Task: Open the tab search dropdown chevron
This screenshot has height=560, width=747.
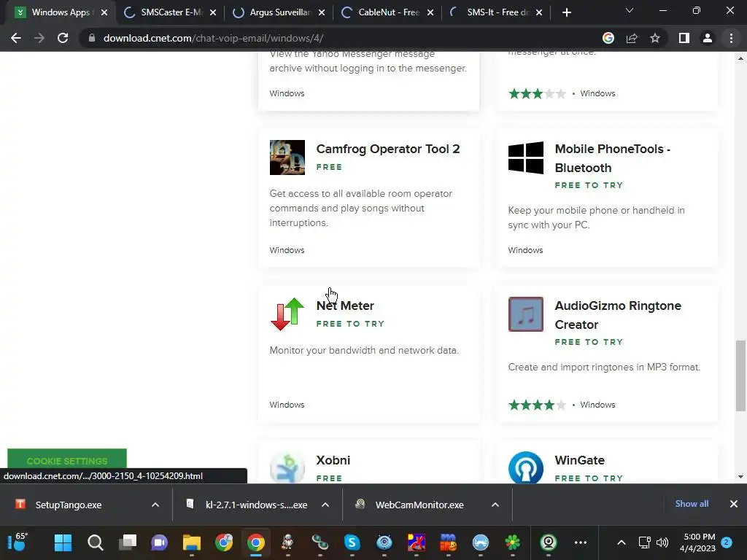Action: [x=630, y=10]
